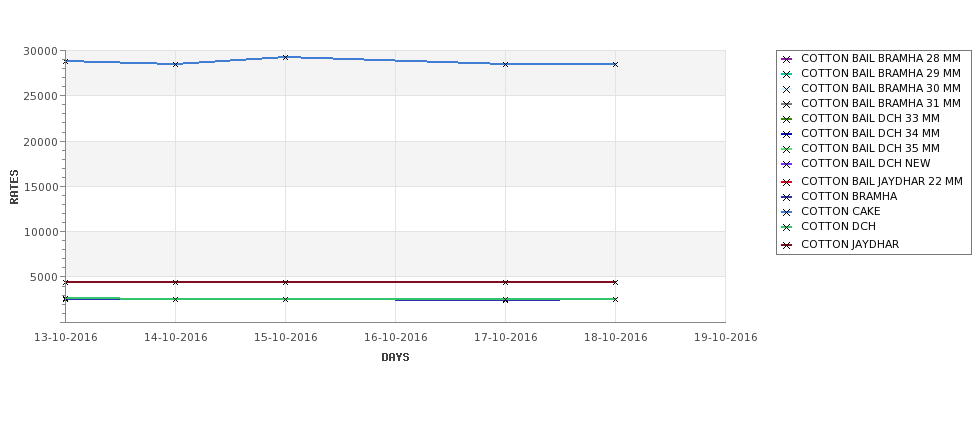Click the top series data point on 14-10-2016
The width and height of the screenshot is (975, 429).
click(x=175, y=64)
